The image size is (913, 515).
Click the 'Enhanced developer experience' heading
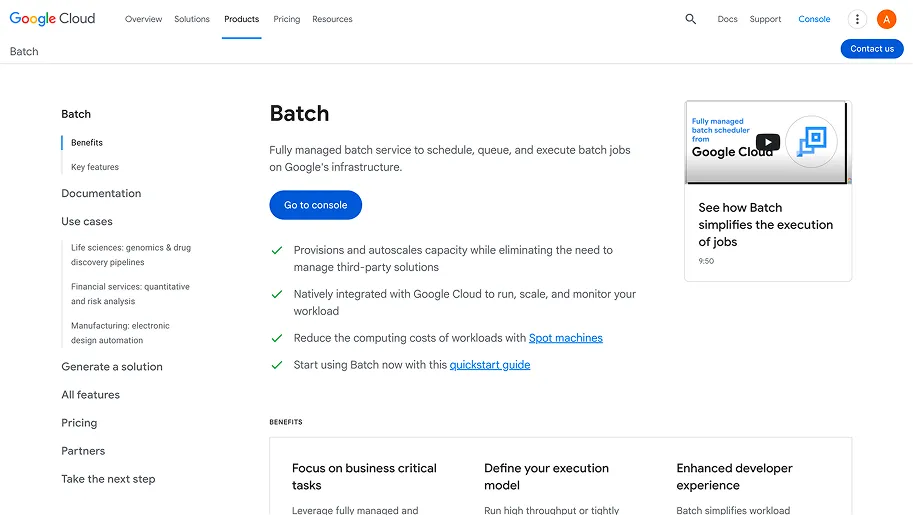click(x=734, y=477)
